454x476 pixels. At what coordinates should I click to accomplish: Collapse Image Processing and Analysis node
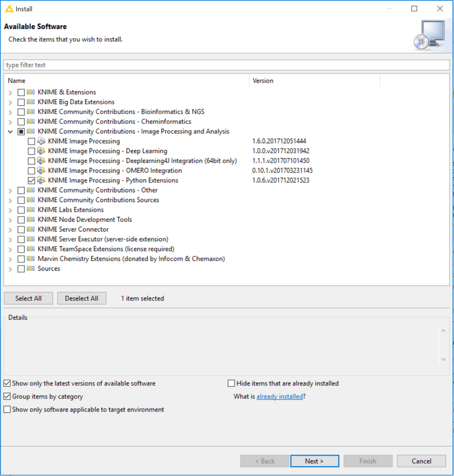pos(10,132)
